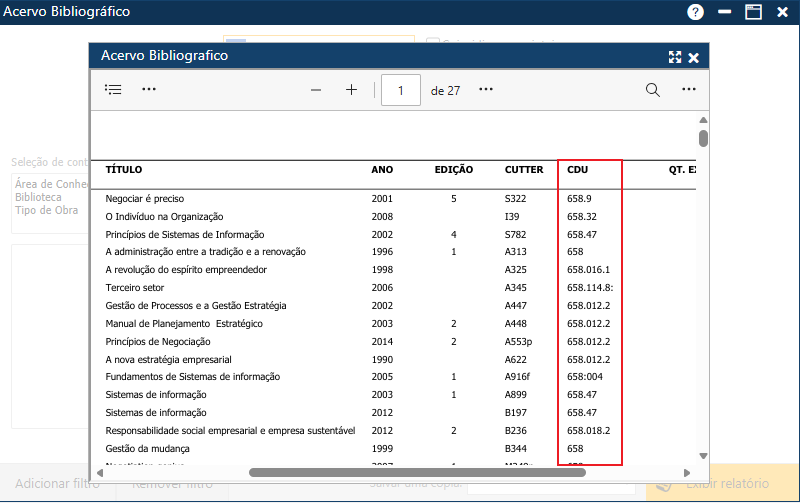
Task: Open the table of contents list icon
Action: coord(113,90)
